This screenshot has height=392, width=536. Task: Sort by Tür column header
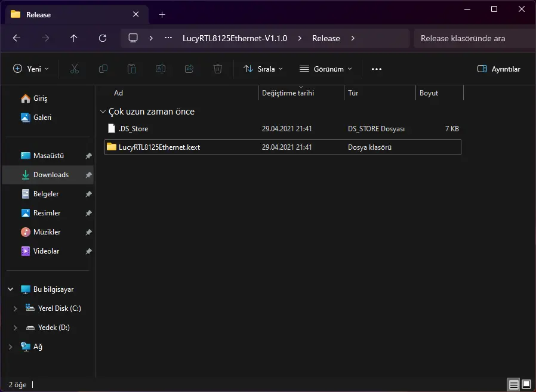(x=380, y=93)
